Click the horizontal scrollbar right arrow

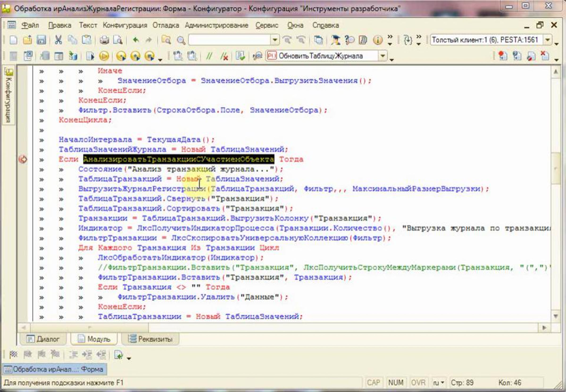[544, 328]
